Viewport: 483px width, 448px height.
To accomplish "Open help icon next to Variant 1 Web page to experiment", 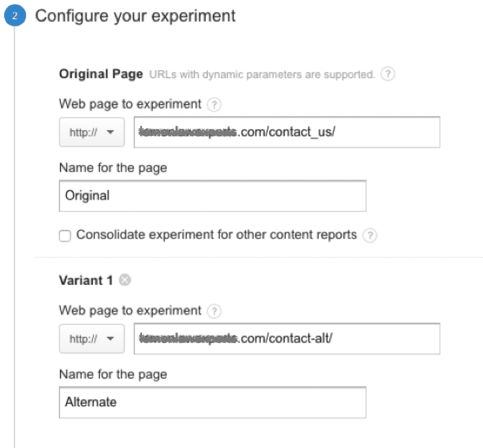I will (214, 311).
